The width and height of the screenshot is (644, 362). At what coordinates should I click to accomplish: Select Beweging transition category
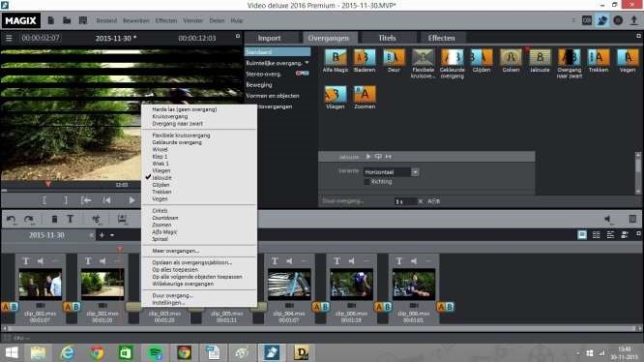[259, 84]
